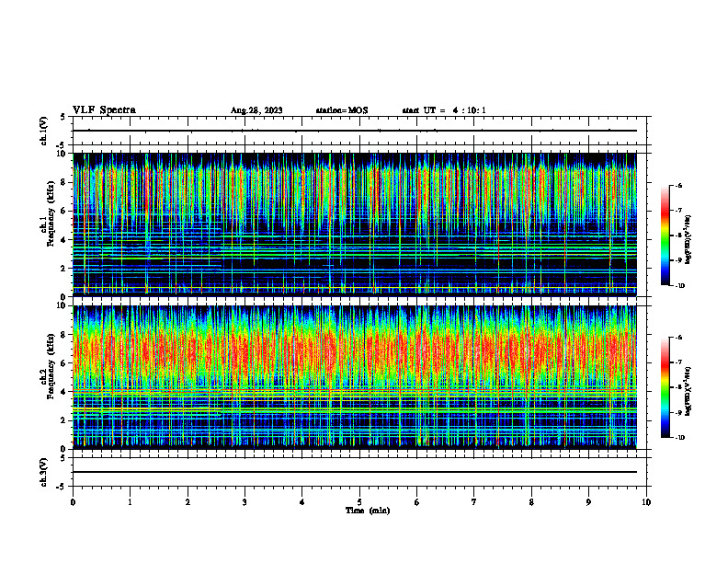Click the "station=MOS" header label
This screenshot has height=563, width=728.
(342, 110)
